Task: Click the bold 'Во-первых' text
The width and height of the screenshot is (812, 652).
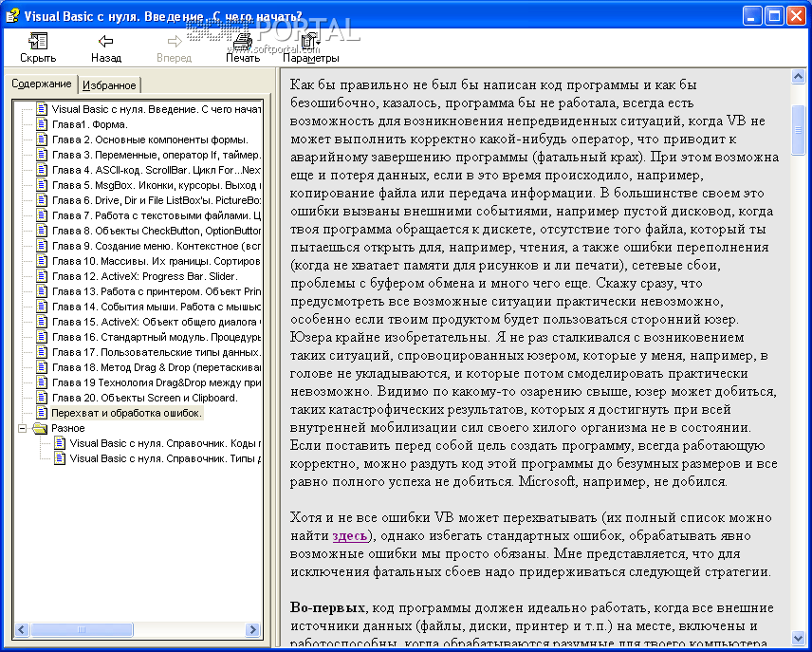Action: tap(328, 607)
